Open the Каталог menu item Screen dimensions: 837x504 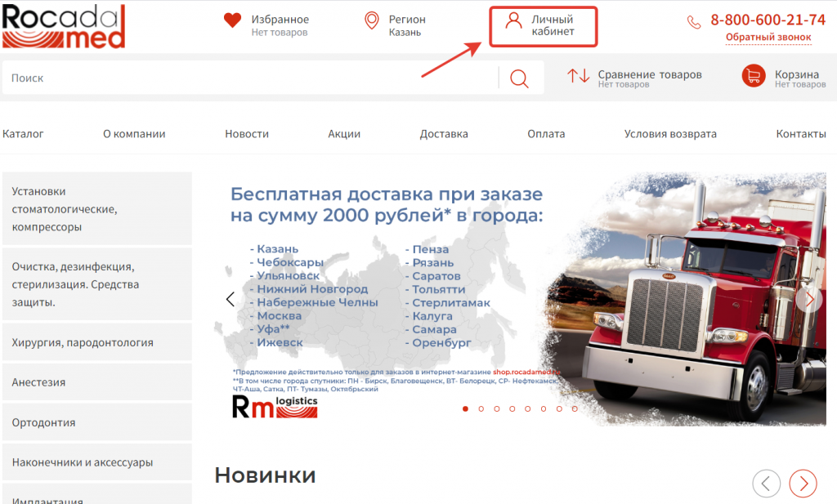(x=23, y=134)
